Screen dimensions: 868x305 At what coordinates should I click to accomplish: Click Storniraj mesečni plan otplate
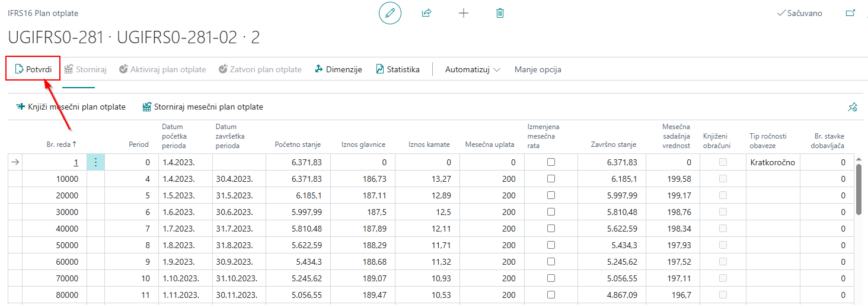click(x=203, y=107)
